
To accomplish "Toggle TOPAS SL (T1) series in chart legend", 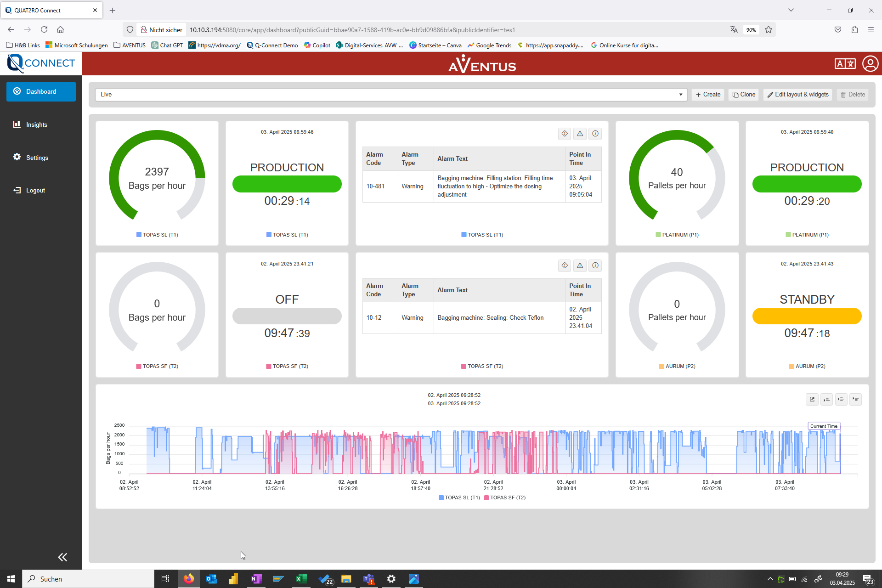I will (x=459, y=498).
